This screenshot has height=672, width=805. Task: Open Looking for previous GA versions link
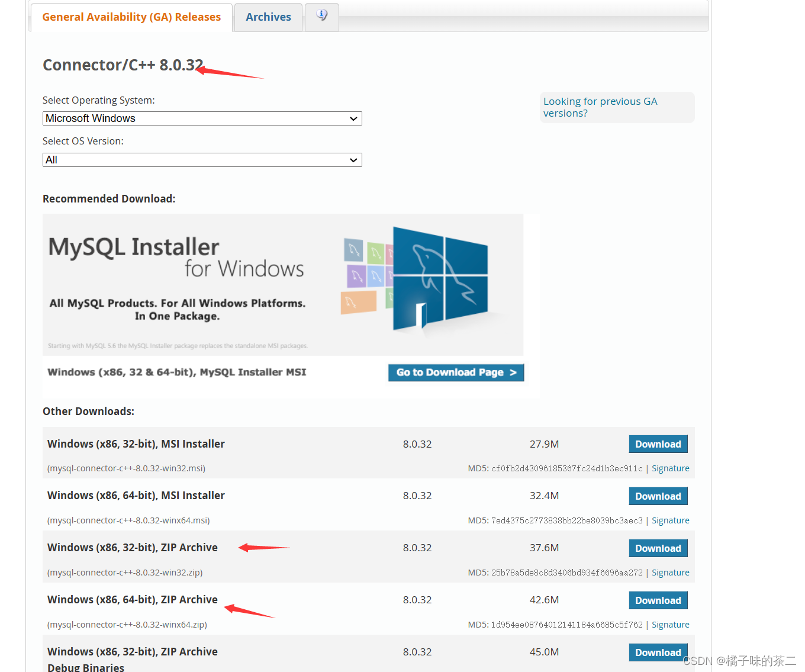pyautogui.click(x=600, y=107)
